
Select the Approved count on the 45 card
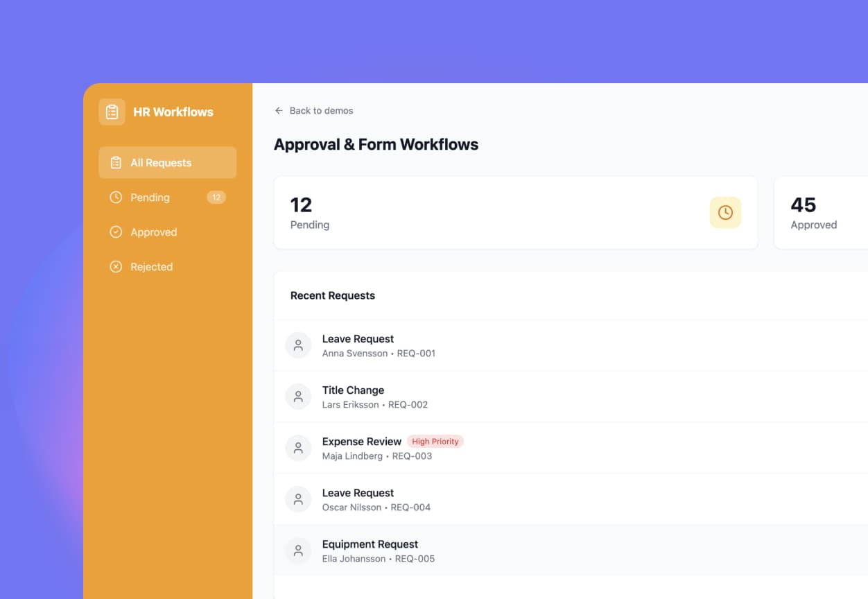pos(803,205)
